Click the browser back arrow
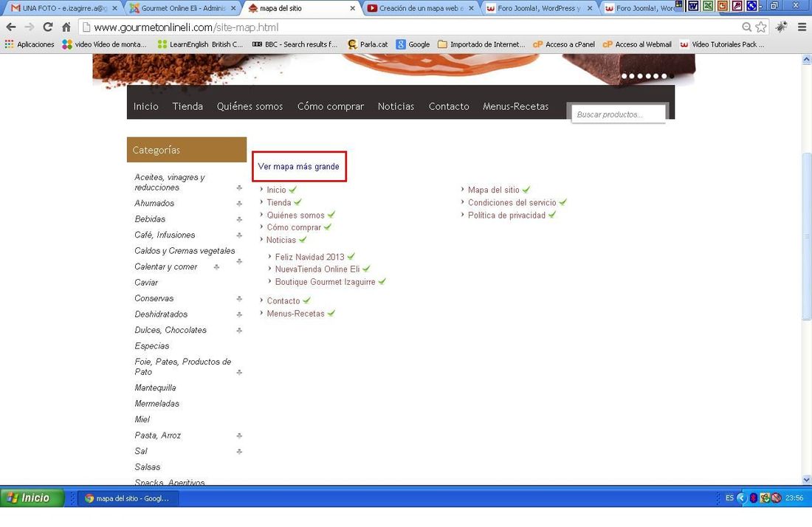This screenshot has height=527, width=812. pos(11,27)
